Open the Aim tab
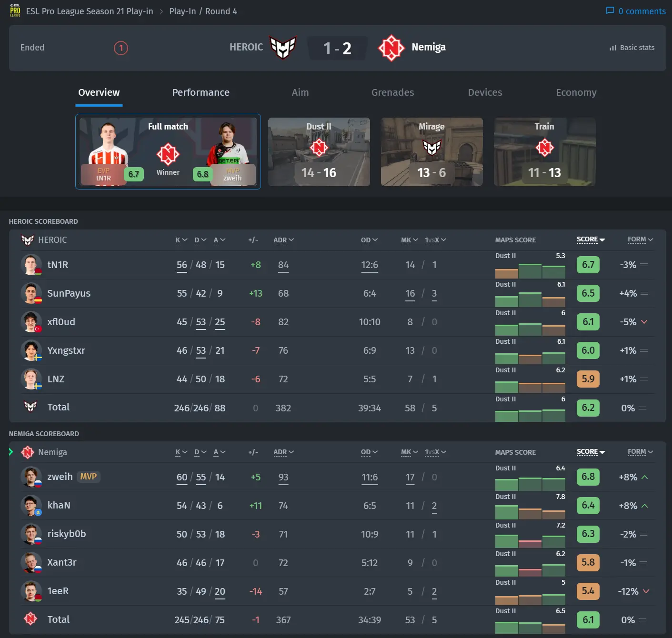This screenshot has width=672, height=638. coord(300,93)
